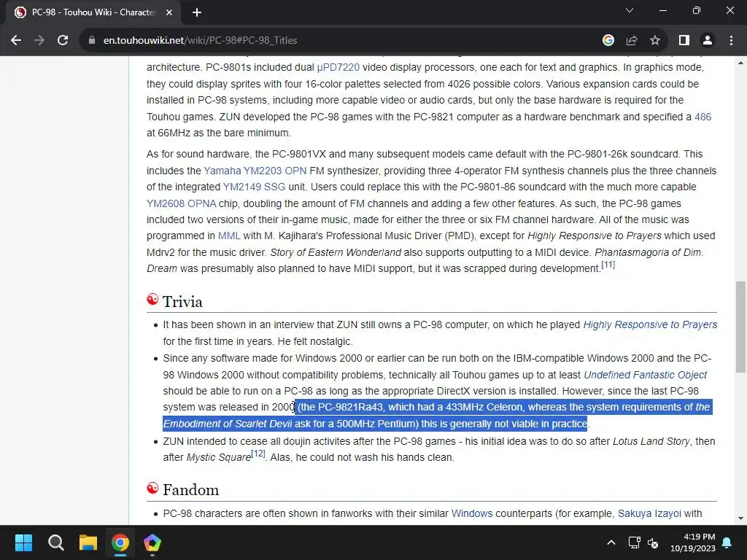Bookmark this page with the star icon
Image resolution: width=747 pixels, height=560 pixels.
[x=655, y=41]
